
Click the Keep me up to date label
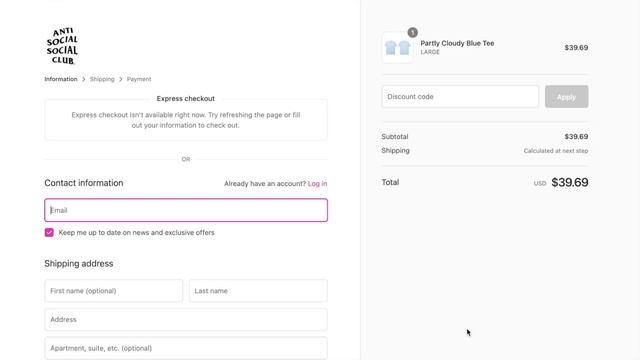(136, 232)
